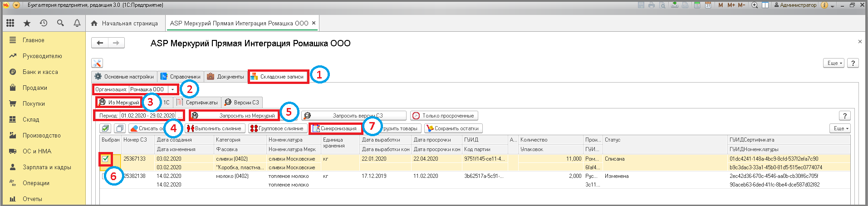Switch to Сертификаты tab
Image resolution: width=868 pixels, height=206 pixels.
click(x=197, y=103)
